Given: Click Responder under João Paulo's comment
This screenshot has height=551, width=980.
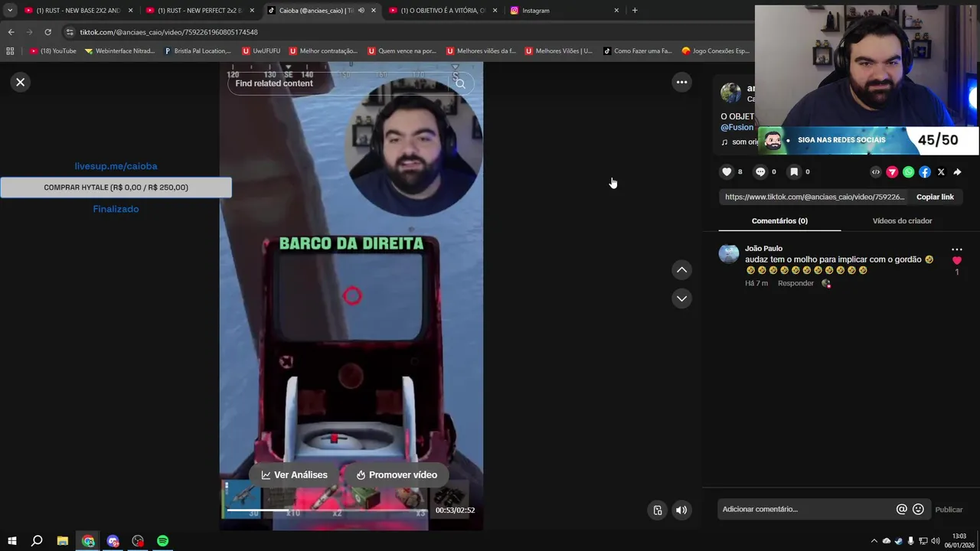Looking at the screenshot, I should pos(795,283).
